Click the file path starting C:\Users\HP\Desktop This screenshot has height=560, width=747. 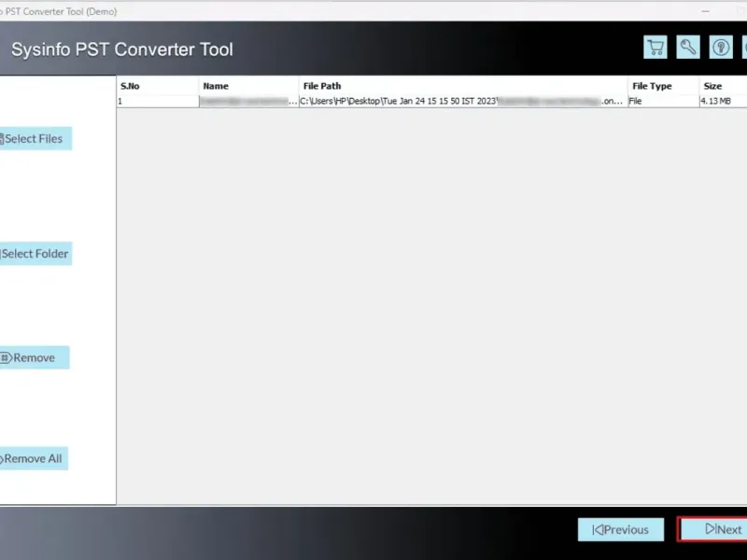point(463,101)
